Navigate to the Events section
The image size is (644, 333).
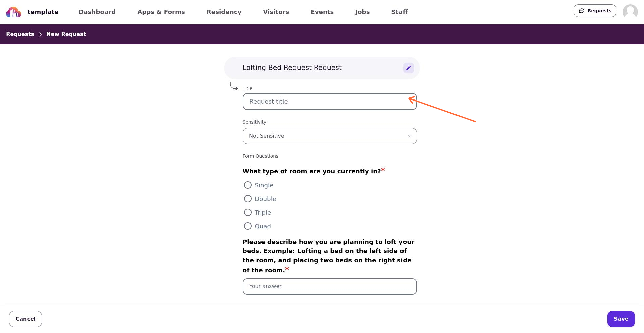(322, 12)
